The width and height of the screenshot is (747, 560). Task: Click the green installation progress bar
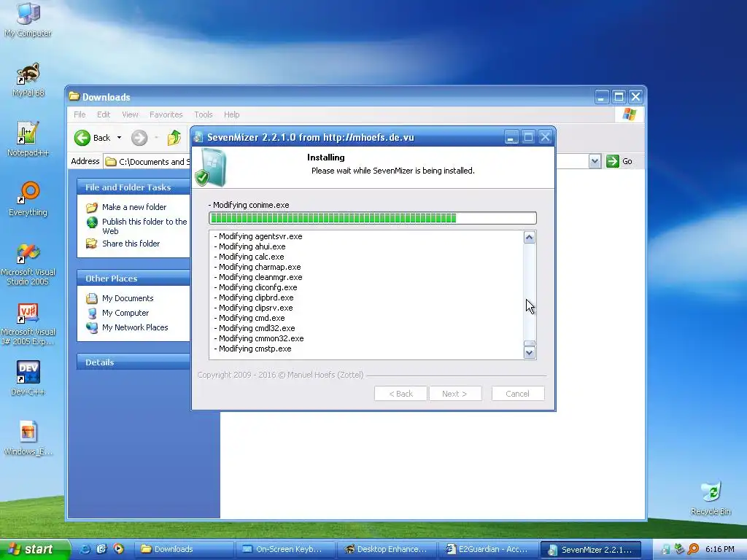373,218
